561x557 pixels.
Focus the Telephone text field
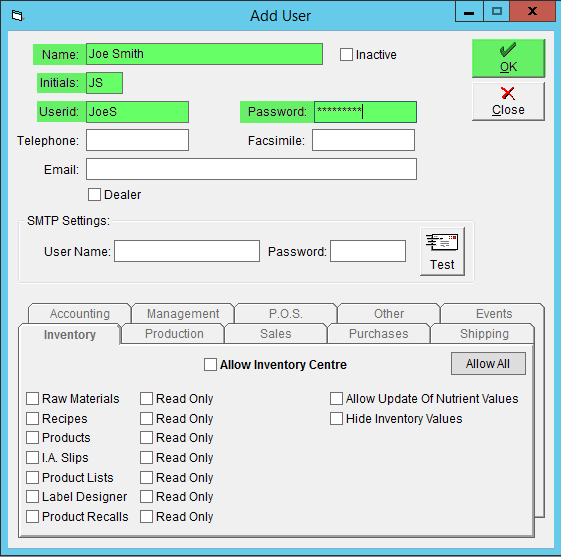point(137,140)
